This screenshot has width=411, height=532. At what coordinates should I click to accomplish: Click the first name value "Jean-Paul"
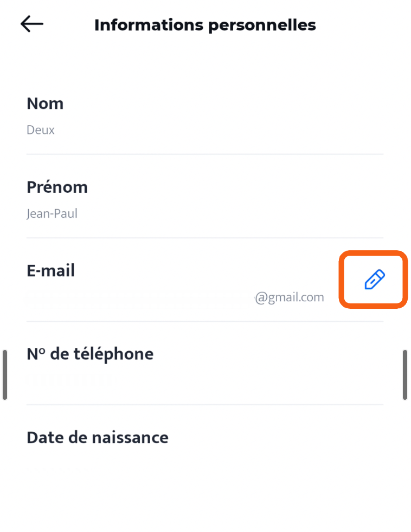click(52, 213)
